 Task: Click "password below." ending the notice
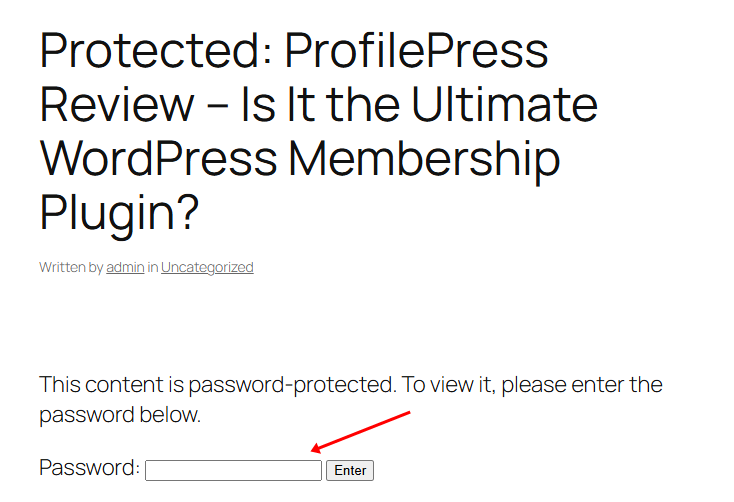click(120, 415)
